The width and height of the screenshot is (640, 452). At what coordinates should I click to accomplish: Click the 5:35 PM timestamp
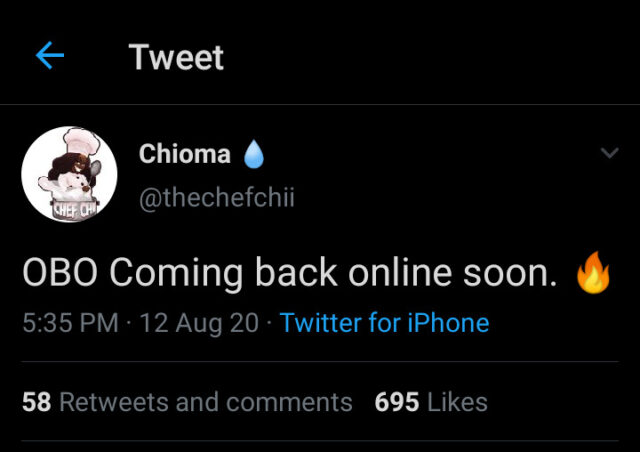click(x=70, y=323)
